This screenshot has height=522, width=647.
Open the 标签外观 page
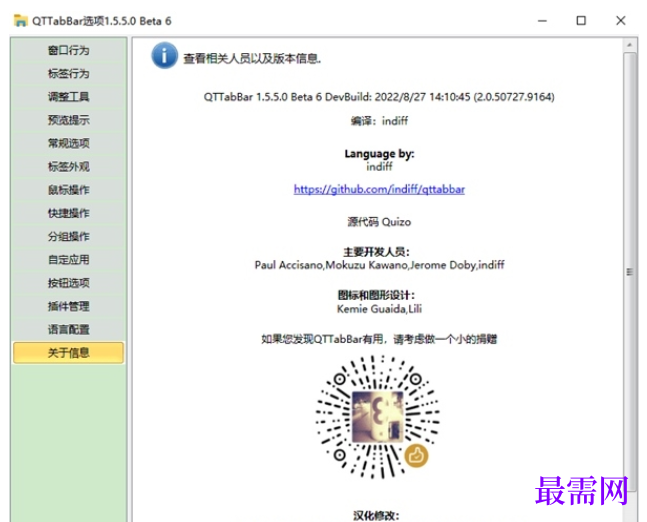coord(68,167)
